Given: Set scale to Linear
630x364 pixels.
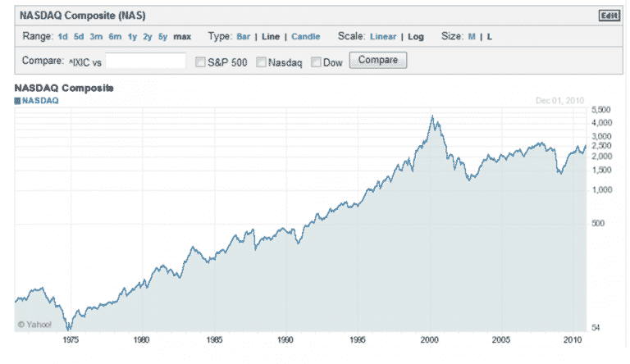Looking at the screenshot, I should 383,37.
